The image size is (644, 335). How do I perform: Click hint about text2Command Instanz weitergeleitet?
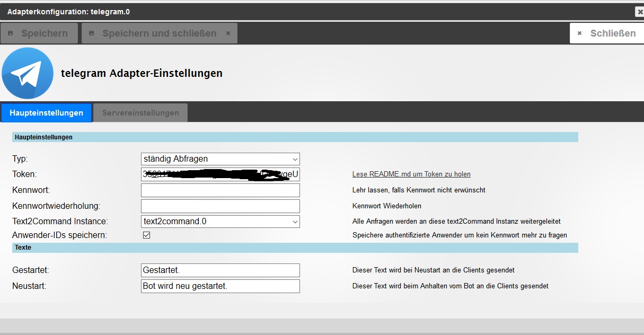point(456,221)
